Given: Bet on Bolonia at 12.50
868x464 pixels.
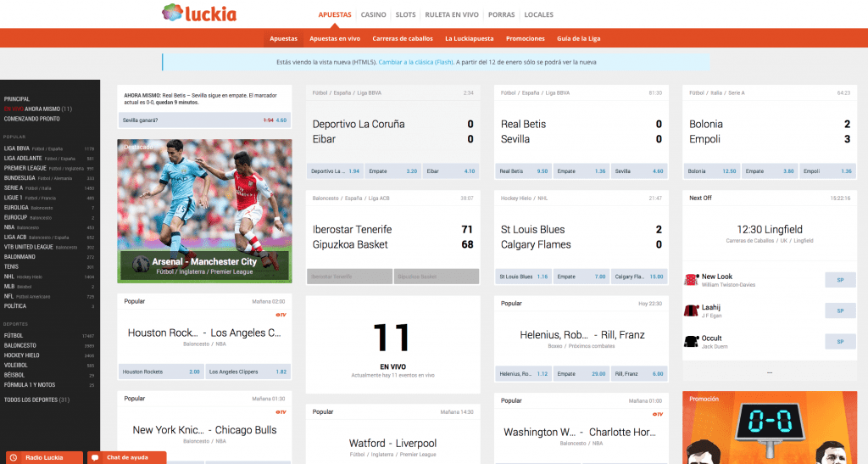Looking at the screenshot, I should (x=711, y=171).
